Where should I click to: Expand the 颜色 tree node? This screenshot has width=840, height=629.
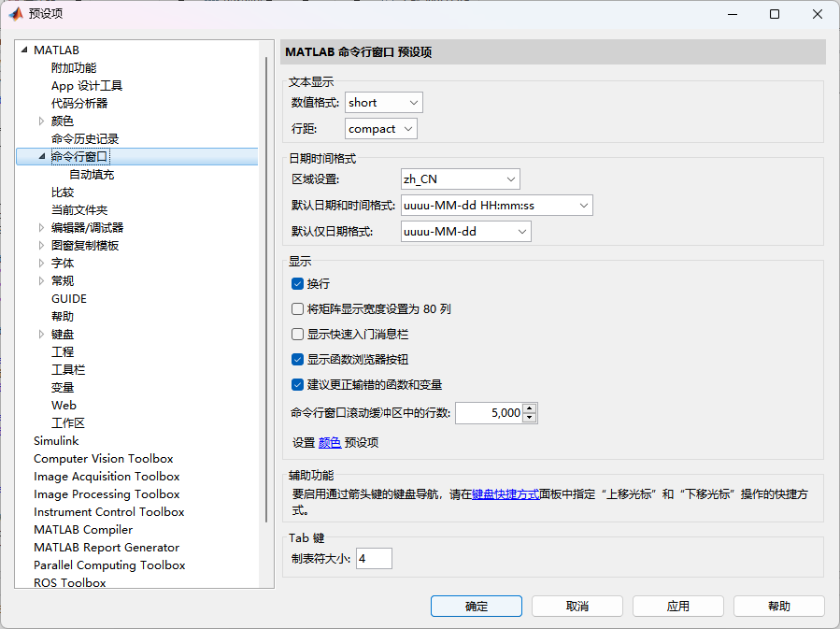pos(41,122)
